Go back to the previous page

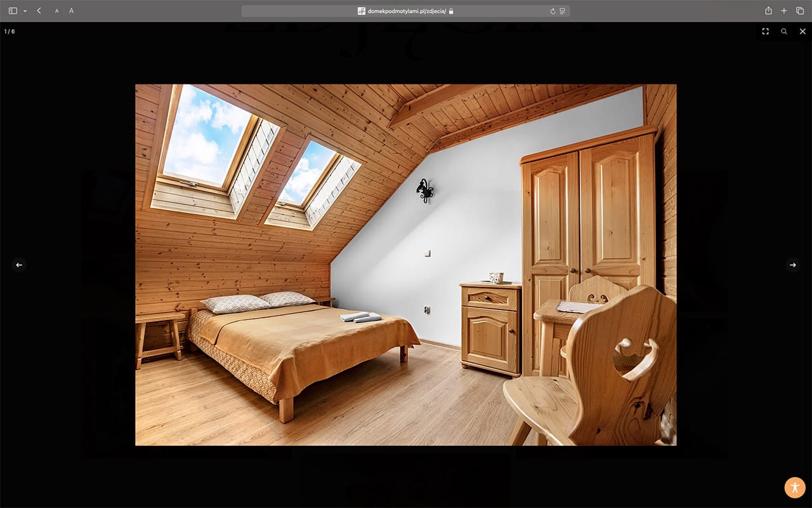[39, 11]
